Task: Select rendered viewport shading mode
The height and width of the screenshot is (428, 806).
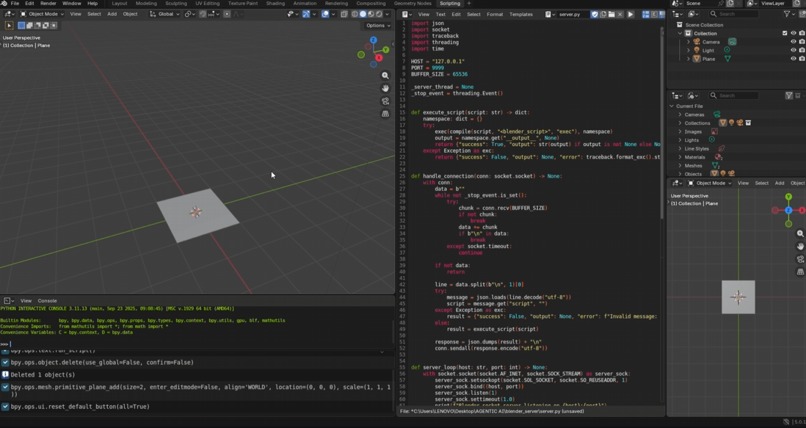Action: point(379,14)
